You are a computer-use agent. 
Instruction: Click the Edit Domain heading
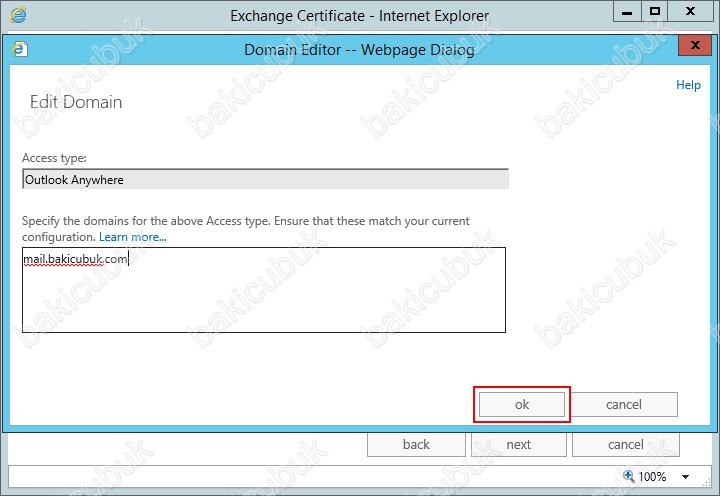(x=76, y=102)
